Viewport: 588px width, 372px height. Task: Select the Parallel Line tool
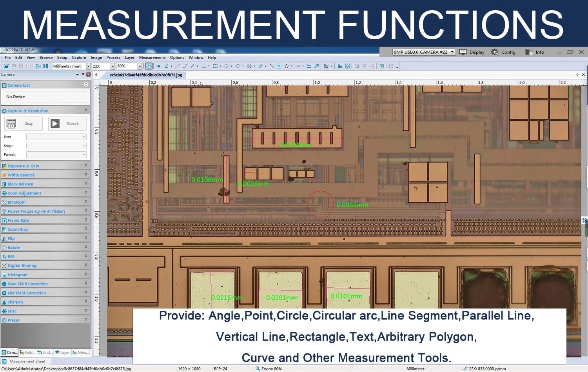192,66
